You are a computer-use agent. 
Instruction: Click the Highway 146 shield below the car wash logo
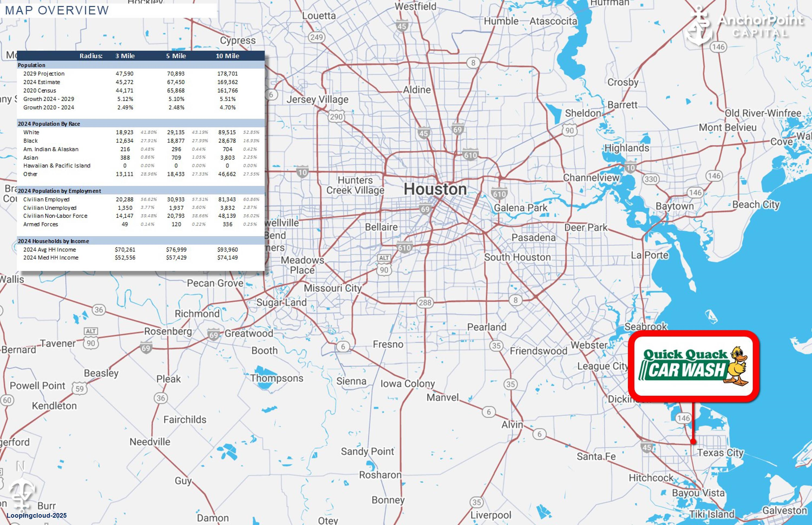coord(683,418)
